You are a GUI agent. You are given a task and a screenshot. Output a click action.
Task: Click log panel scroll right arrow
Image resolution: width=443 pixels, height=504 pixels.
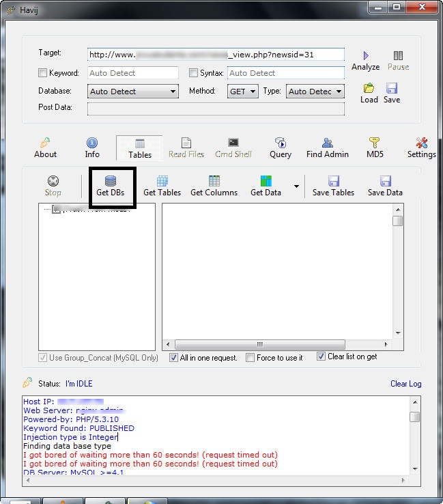pyautogui.click(x=404, y=481)
